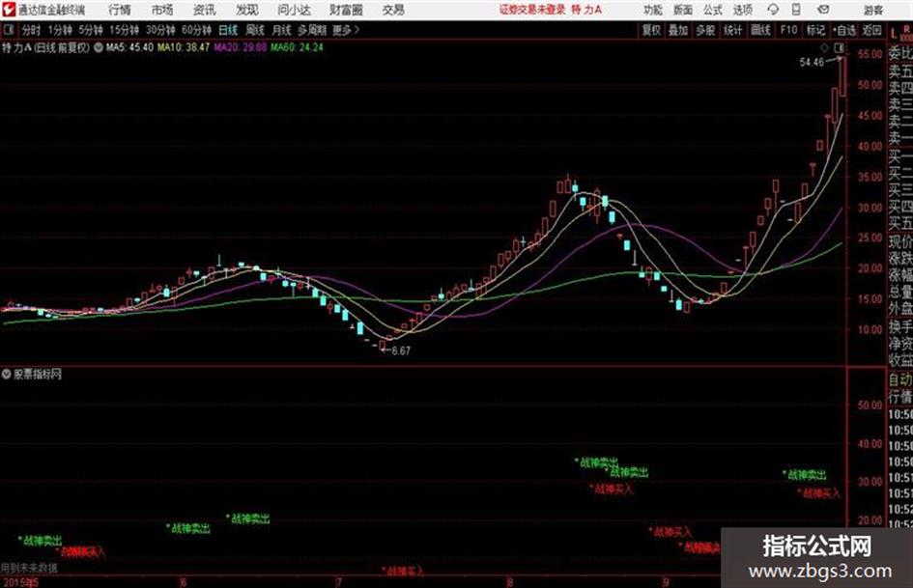This screenshot has height=588, width=913.
Task: Click the red L icon at sidebar top
Action: pyautogui.click(x=894, y=34)
